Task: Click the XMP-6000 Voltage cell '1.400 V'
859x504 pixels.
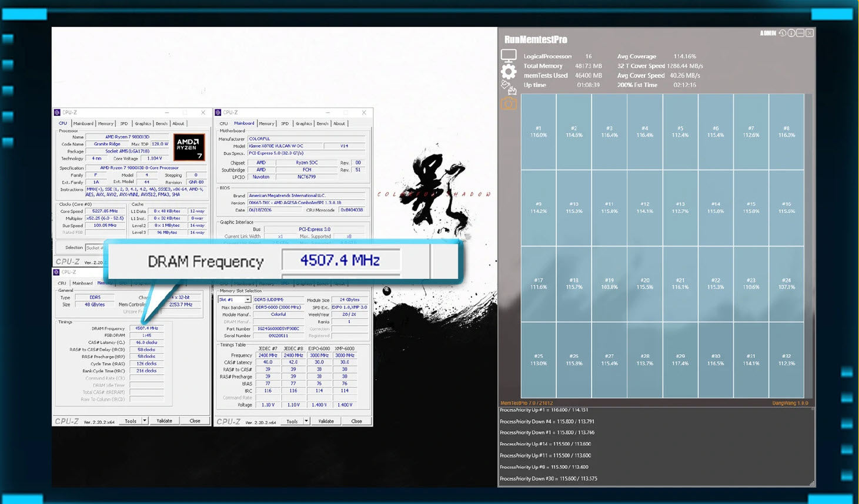Action: pyautogui.click(x=345, y=405)
